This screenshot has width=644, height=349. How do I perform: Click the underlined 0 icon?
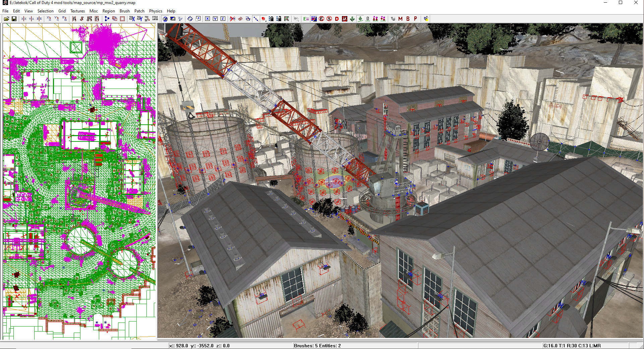(368, 19)
